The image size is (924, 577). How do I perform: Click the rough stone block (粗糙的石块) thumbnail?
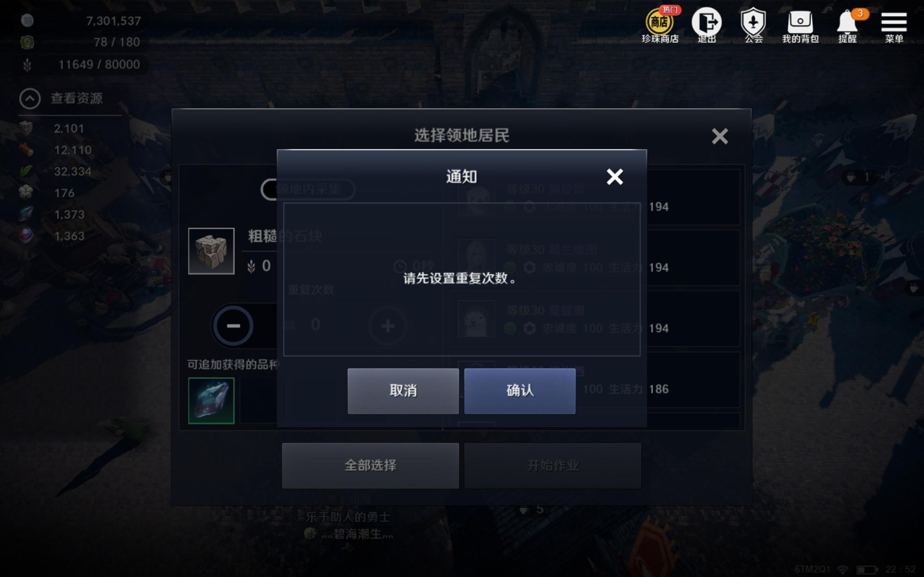(211, 251)
